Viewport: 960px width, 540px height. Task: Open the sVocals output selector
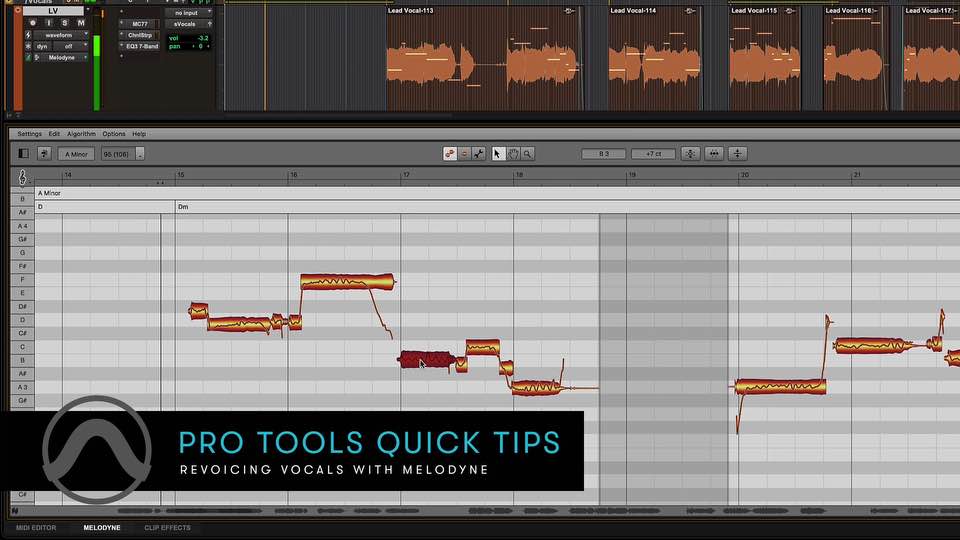click(x=189, y=24)
